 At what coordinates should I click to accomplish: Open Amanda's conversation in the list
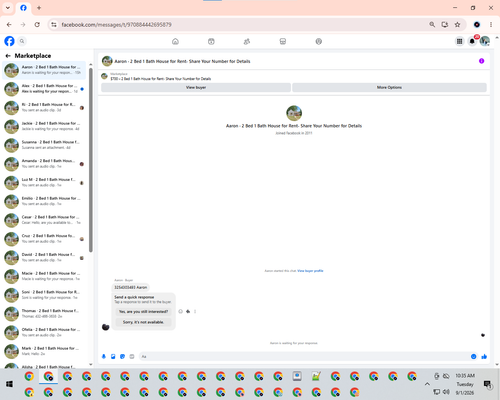(44, 164)
